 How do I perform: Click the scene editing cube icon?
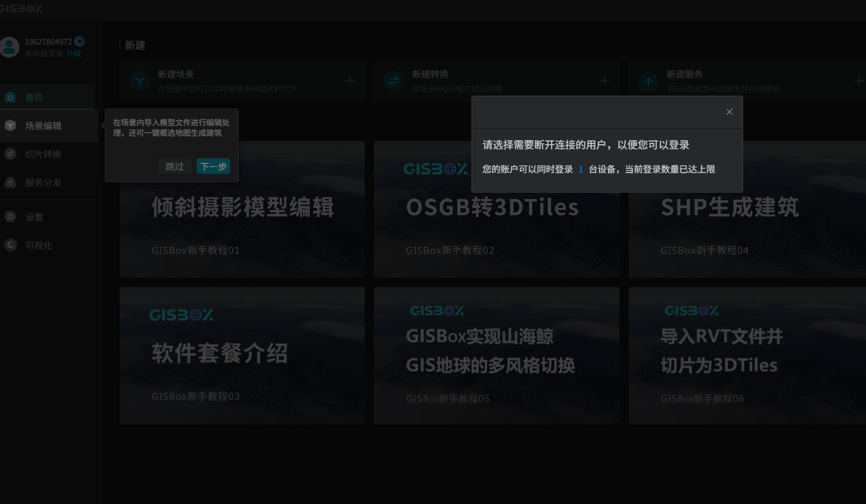pyautogui.click(x=10, y=125)
